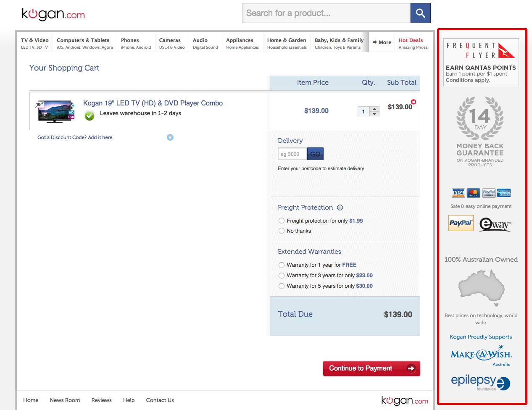The height and width of the screenshot is (410, 532).
Task: Open the epilepsy foundation logo
Action: click(x=480, y=382)
